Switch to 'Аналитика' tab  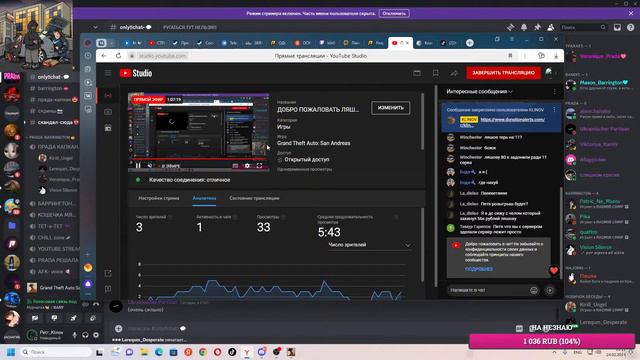click(x=204, y=198)
